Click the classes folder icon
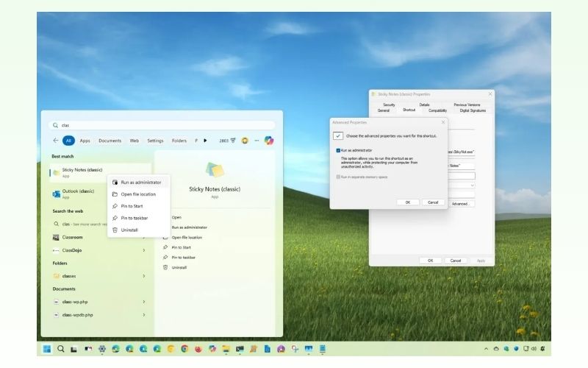Image resolution: width=588 pixels, height=368 pixels. (57, 276)
